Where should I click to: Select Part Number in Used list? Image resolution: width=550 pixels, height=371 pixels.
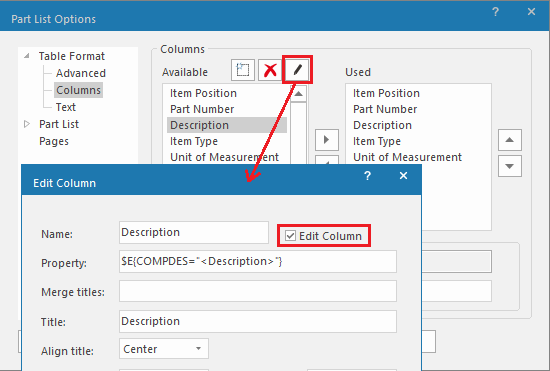[385, 109]
